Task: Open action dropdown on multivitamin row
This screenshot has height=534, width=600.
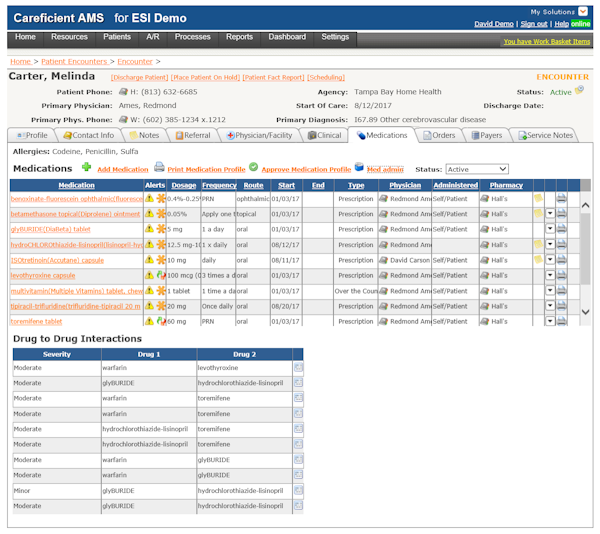Action: (x=550, y=291)
